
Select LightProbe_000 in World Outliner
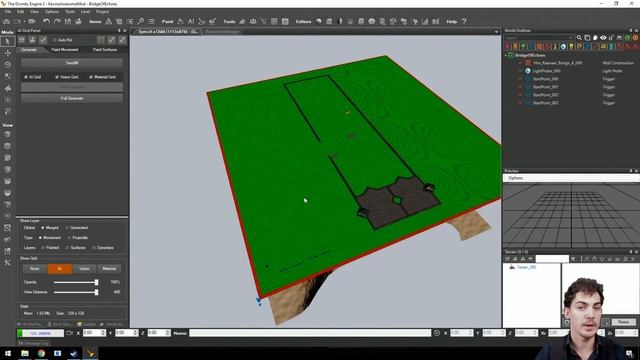pos(547,71)
